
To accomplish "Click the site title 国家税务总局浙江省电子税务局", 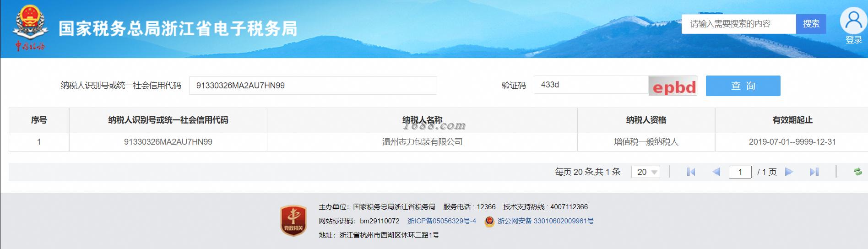I will tap(178, 28).
